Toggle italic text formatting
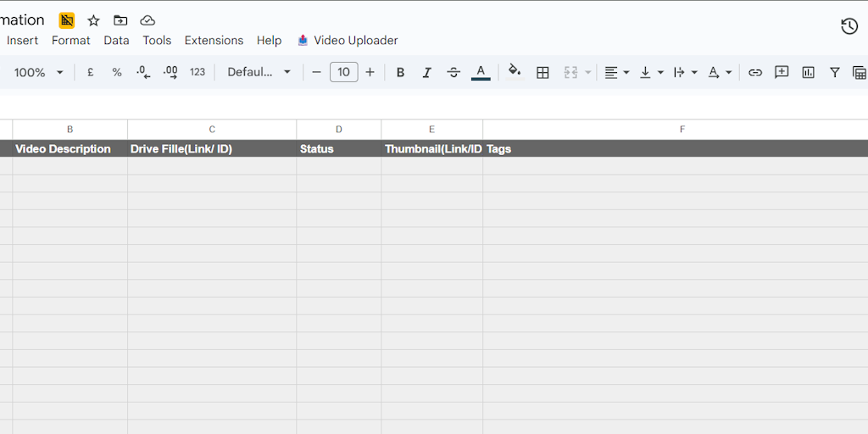 tap(427, 73)
